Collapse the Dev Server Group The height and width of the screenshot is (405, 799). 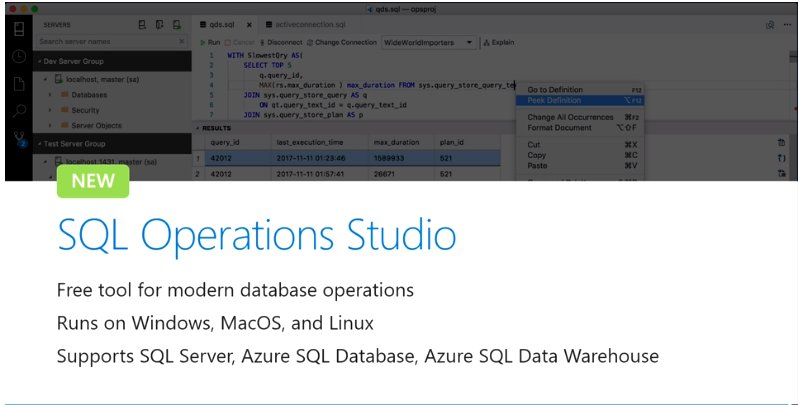39,61
